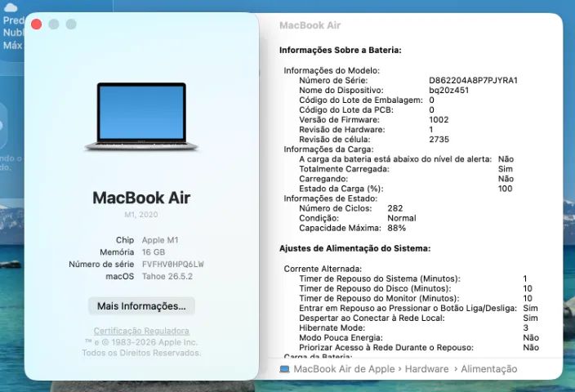This screenshot has height=392, width=575.
Task: Click cell revision value 2735
Action: (439, 140)
